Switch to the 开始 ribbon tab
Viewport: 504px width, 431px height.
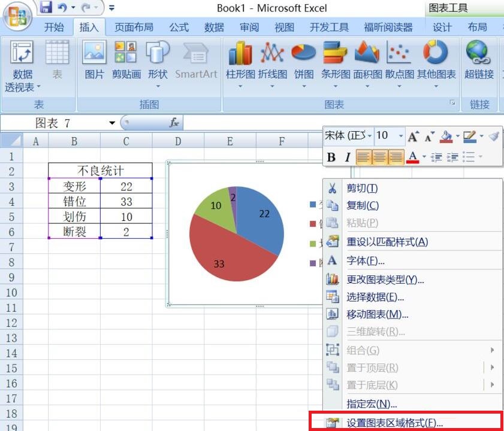click(54, 28)
